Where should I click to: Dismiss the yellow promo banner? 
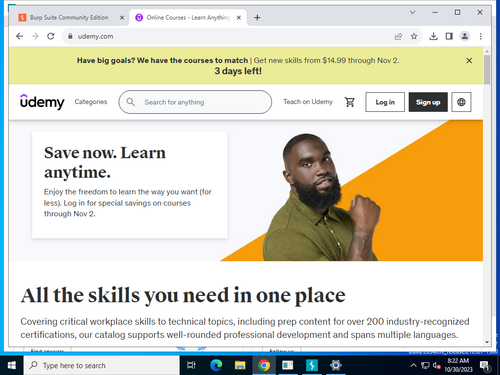coord(469,61)
